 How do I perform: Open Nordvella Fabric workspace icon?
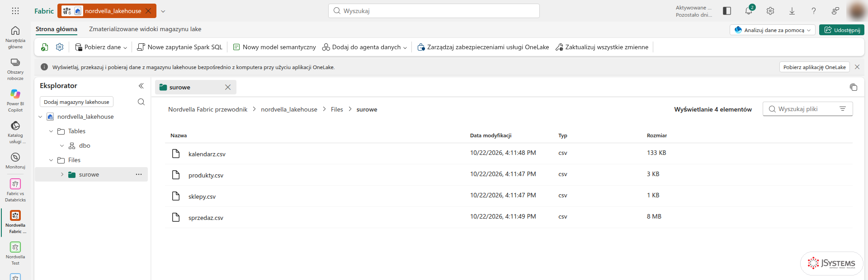15,215
